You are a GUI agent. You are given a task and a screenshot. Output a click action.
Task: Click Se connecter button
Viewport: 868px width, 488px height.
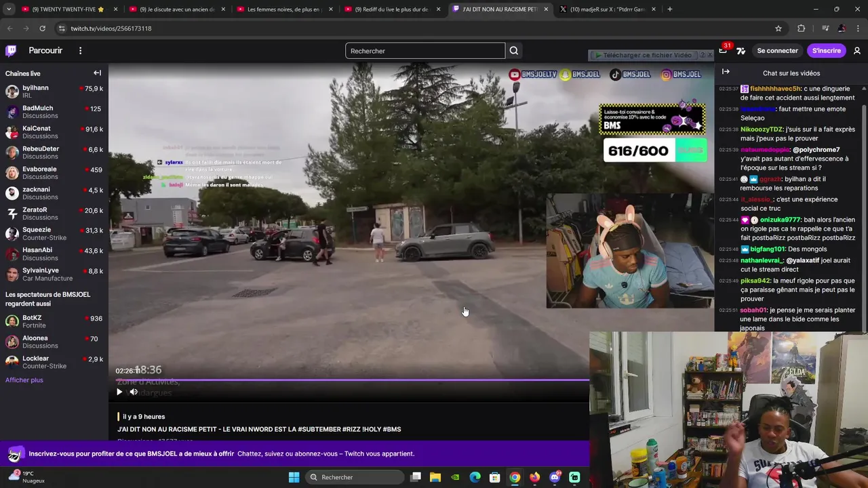tap(777, 51)
